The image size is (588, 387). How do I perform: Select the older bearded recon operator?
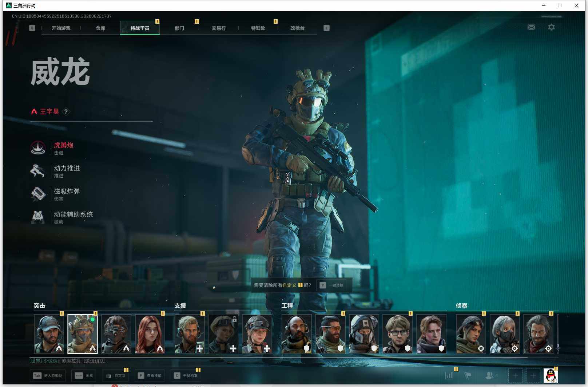[x=538, y=334]
